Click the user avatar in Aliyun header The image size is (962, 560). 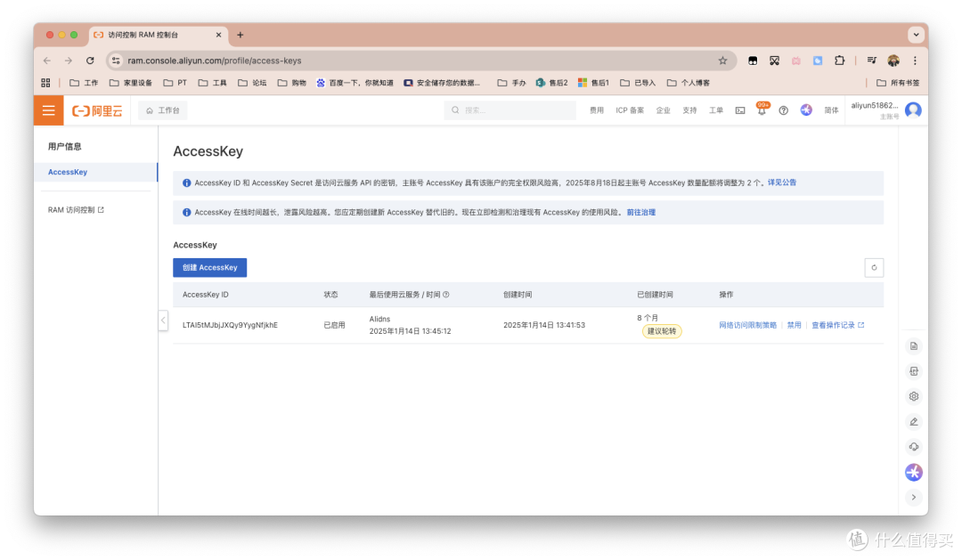pyautogui.click(x=913, y=110)
